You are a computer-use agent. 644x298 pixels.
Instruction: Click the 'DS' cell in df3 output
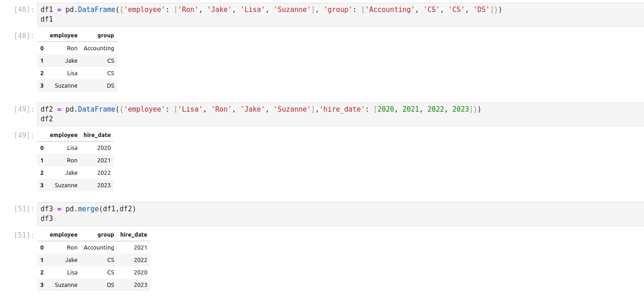click(111, 285)
